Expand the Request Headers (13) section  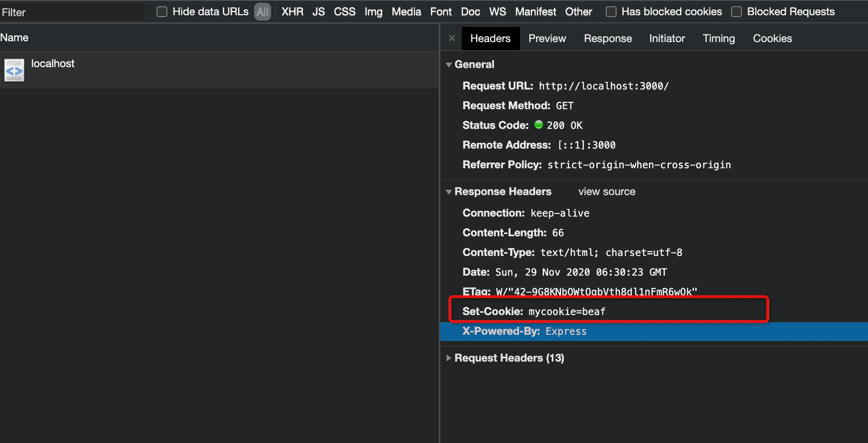coord(449,358)
